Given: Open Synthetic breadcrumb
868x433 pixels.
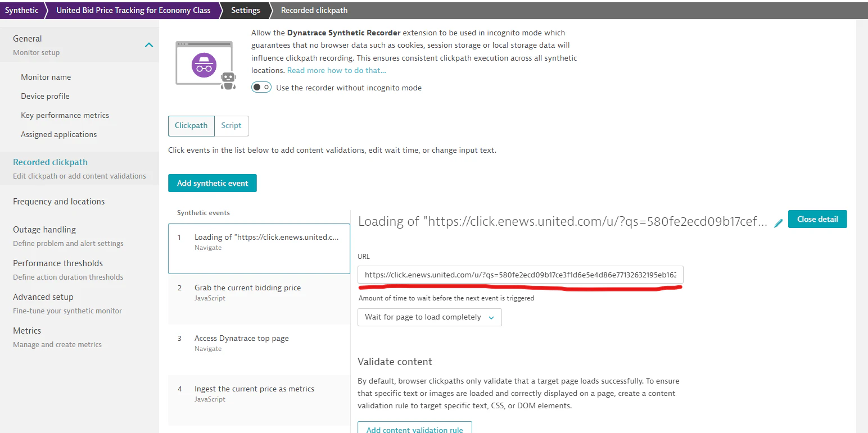Looking at the screenshot, I should [22, 10].
